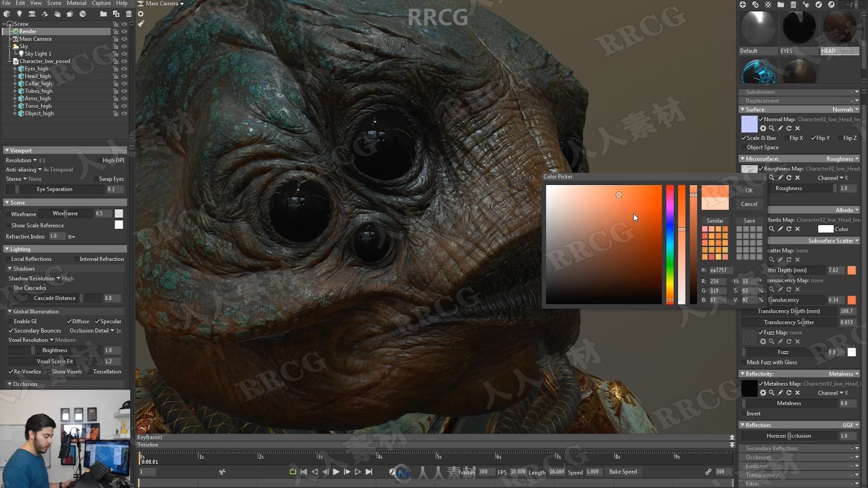Click OK to confirm color picker
This screenshot has height=488, width=868.
[749, 189]
